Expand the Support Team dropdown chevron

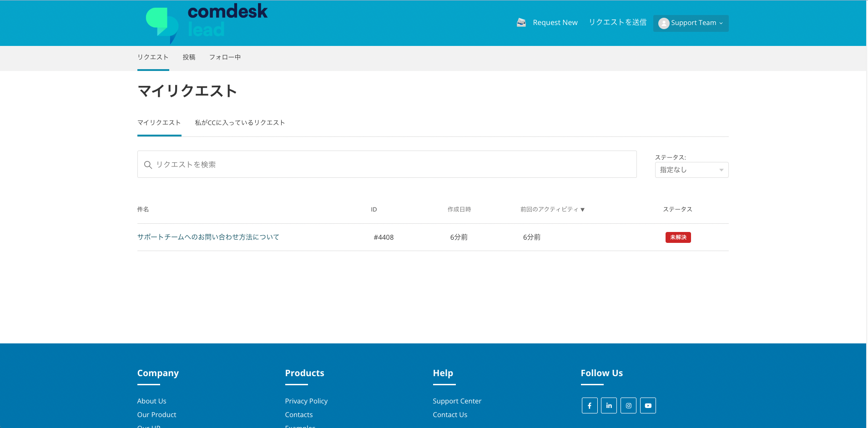click(x=722, y=23)
